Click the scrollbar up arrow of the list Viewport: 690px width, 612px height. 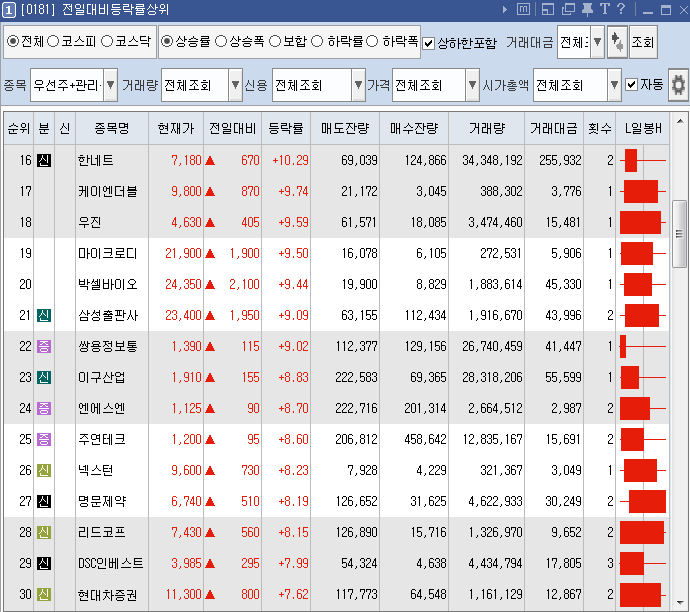[679, 121]
